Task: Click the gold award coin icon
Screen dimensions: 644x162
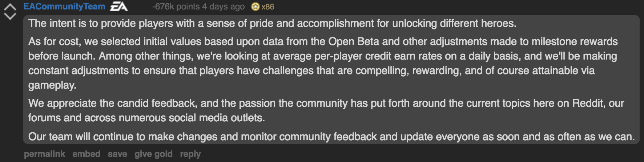Action: pos(255,7)
